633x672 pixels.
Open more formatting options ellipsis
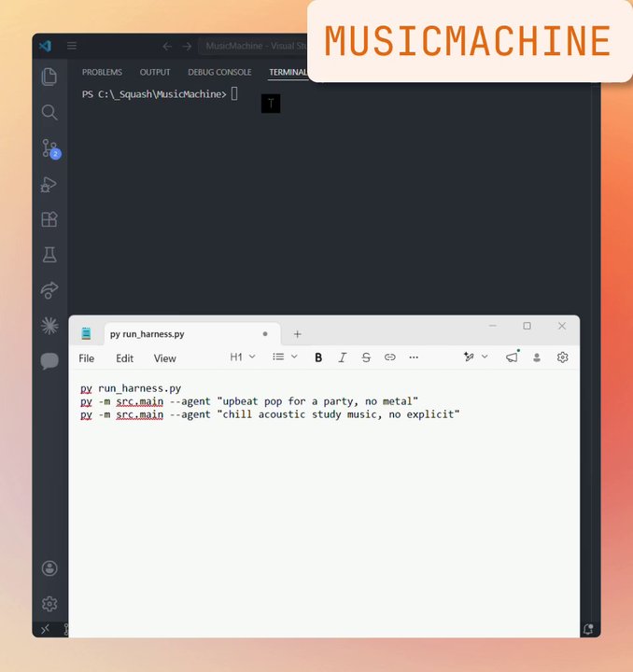414,357
